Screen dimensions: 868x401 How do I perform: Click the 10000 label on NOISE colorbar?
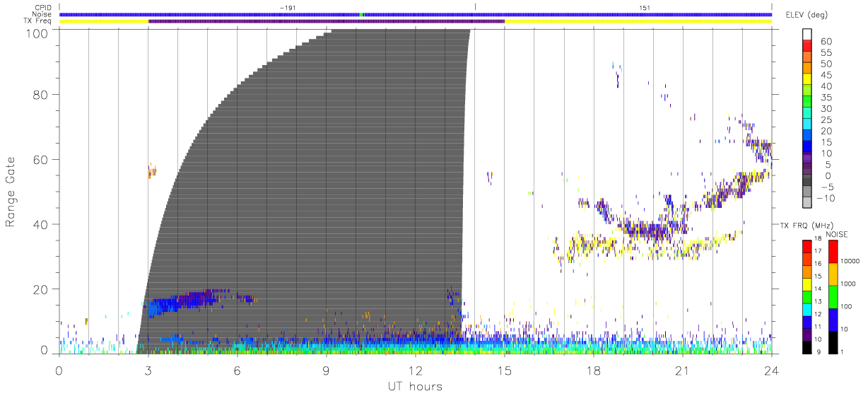[850, 262]
